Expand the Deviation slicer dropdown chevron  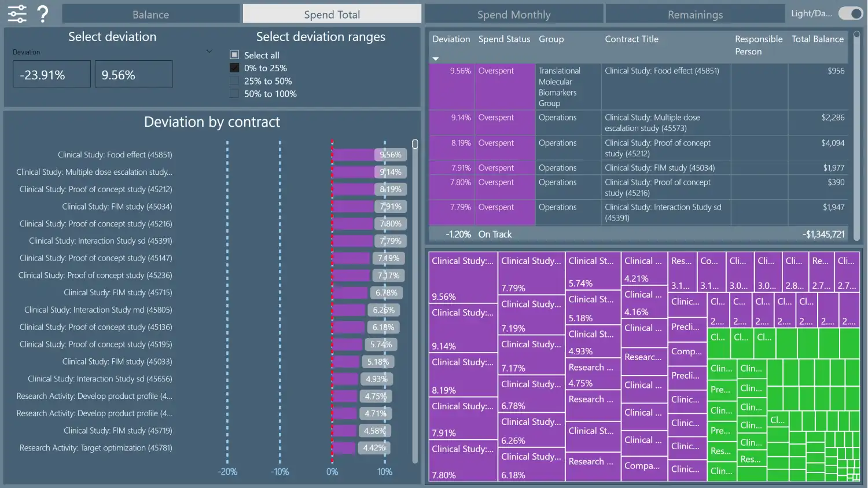[x=209, y=52]
